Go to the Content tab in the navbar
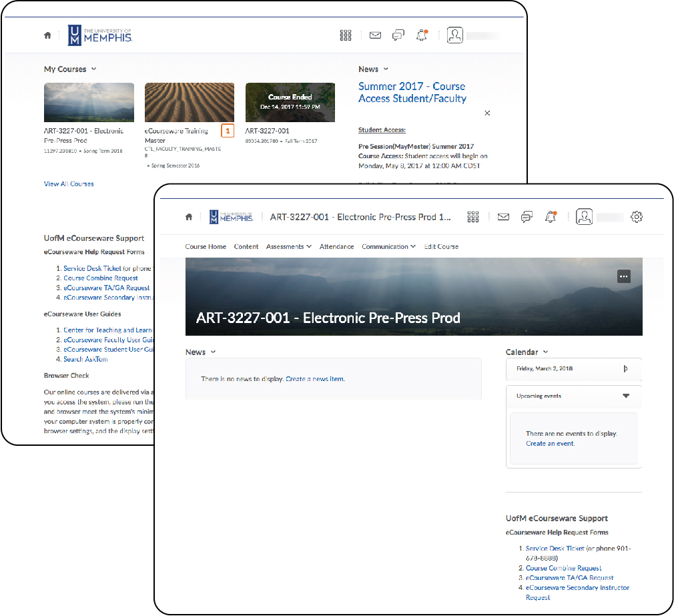 pyautogui.click(x=246, y=246)
